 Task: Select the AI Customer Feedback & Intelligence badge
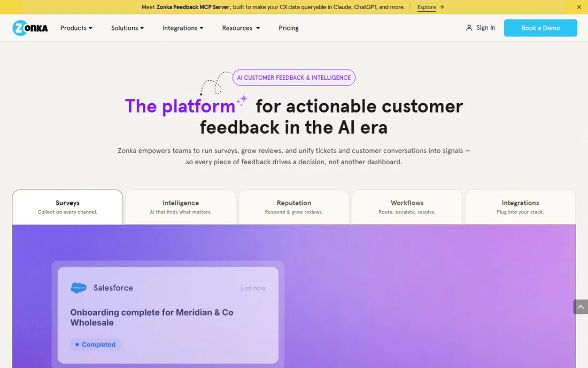tap(293, 78)
